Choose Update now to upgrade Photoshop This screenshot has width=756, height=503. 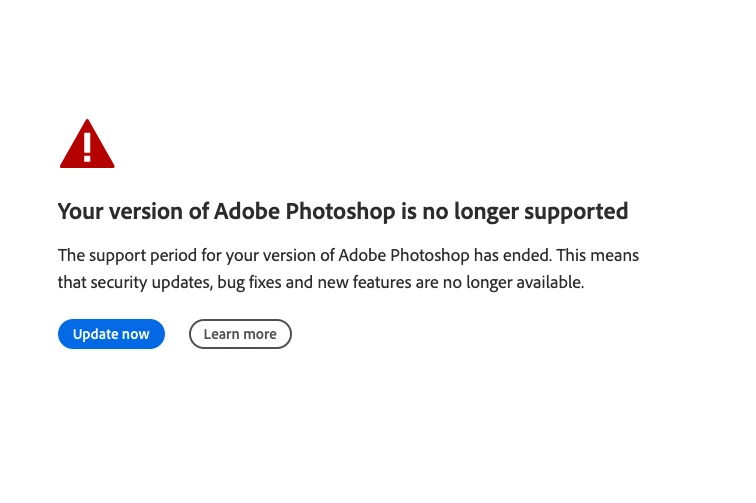coord(111,334)
